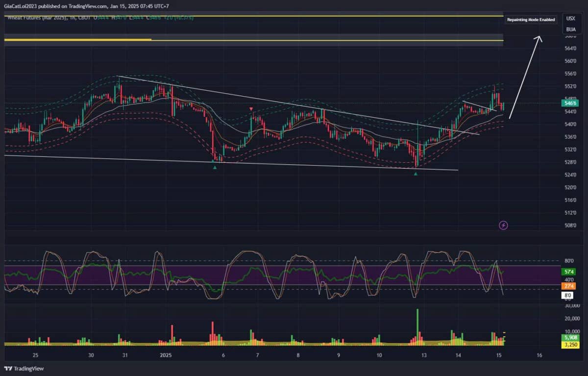Click the 536'0 price axis label

(x=570, y=137)
